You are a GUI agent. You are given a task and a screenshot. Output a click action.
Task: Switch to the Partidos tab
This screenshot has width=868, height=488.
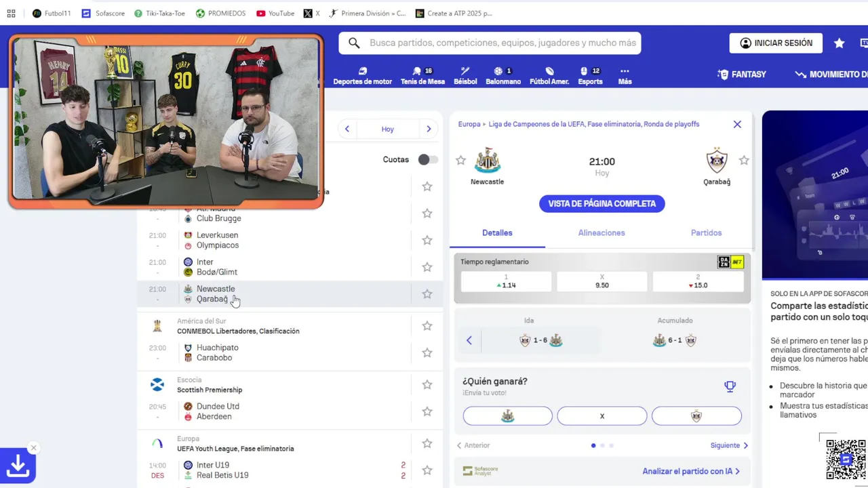pos(706,232)
